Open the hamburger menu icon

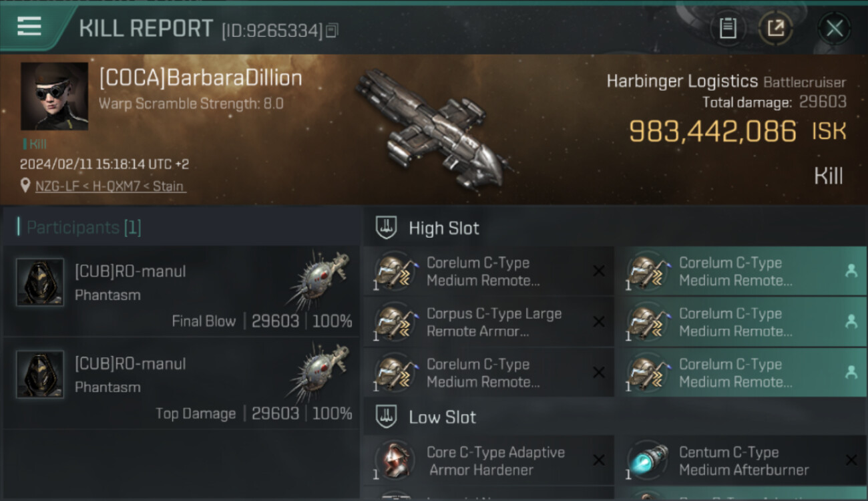point(29,27)
